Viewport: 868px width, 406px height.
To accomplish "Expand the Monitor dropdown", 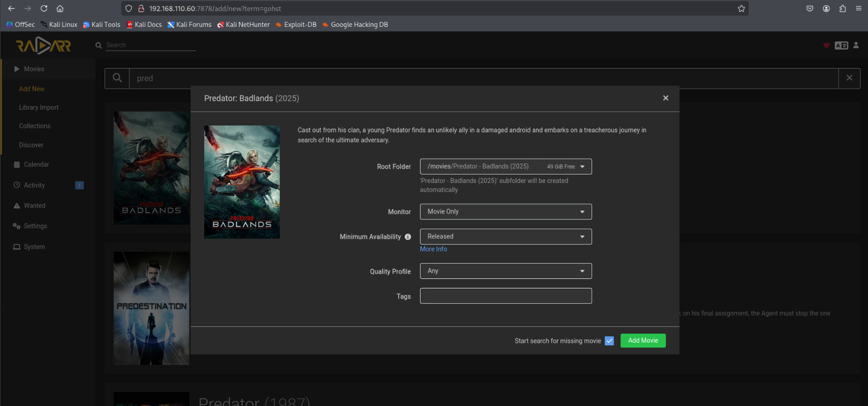I will 505,211.
